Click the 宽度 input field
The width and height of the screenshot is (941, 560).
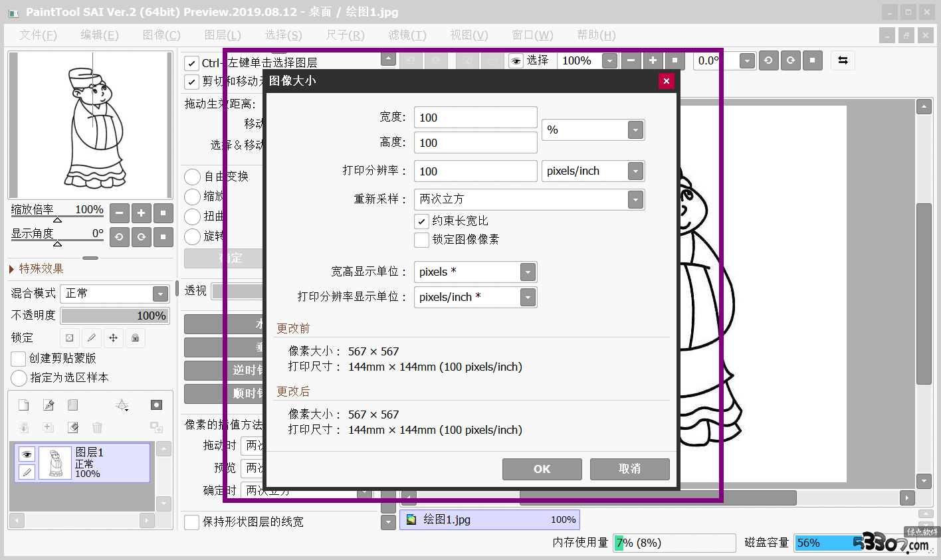click(x=475, y=118)
